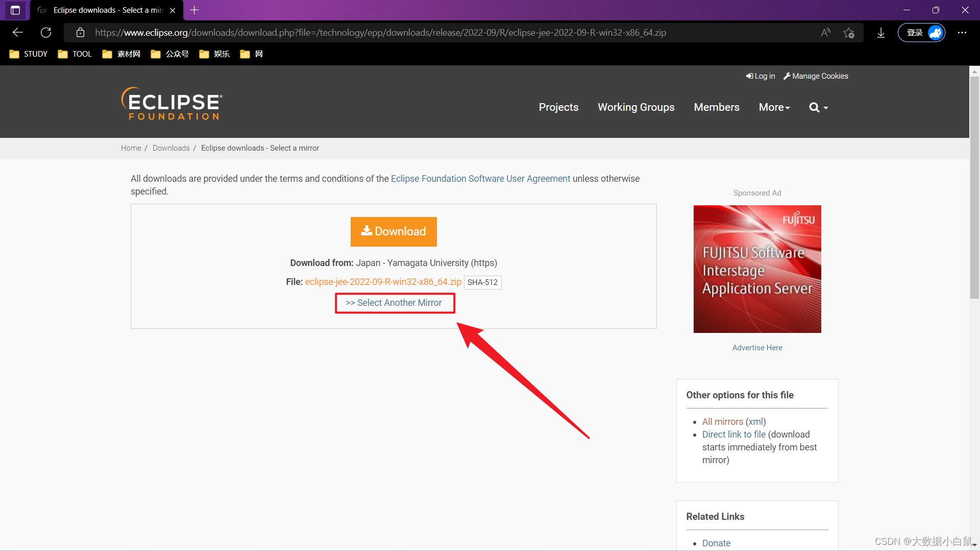Open the STUDY bookmarks folder
The width and height of the screenshot is (980, 551).
coord(29,54)
